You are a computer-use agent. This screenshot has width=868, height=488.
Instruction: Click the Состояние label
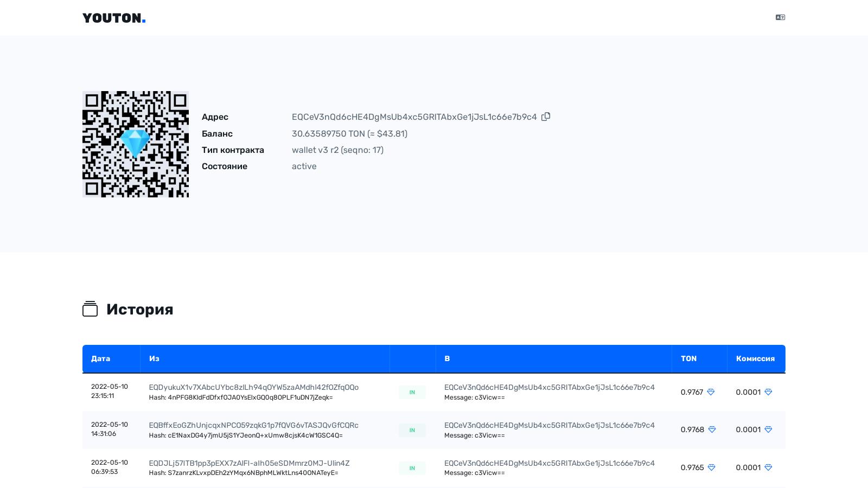click(x=225, y=166)
